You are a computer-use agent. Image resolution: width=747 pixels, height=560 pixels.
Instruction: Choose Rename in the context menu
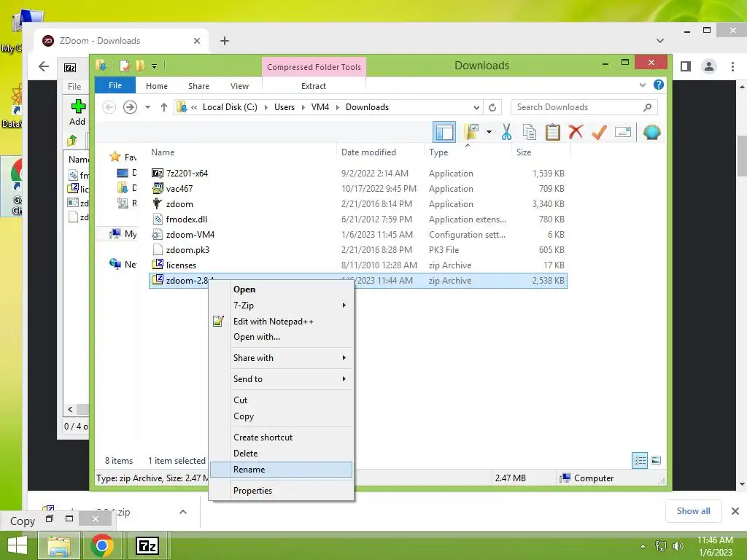(x=281, y=470)
